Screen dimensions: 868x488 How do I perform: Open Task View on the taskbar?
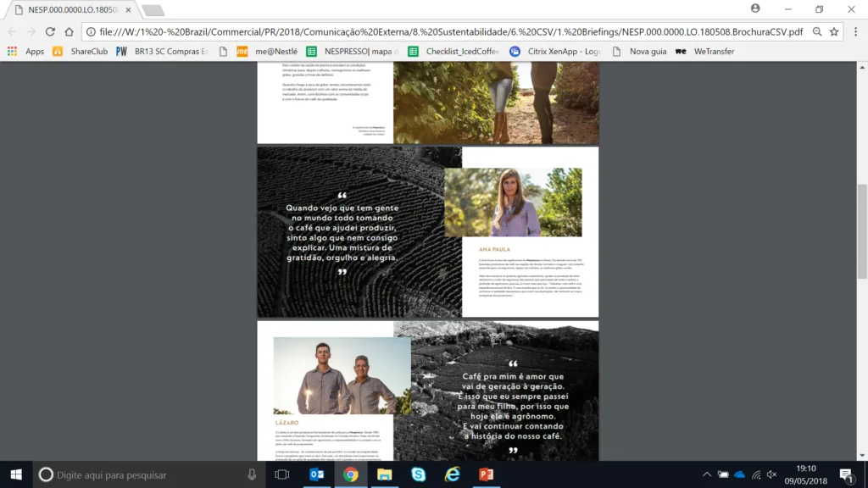point(282,474)
